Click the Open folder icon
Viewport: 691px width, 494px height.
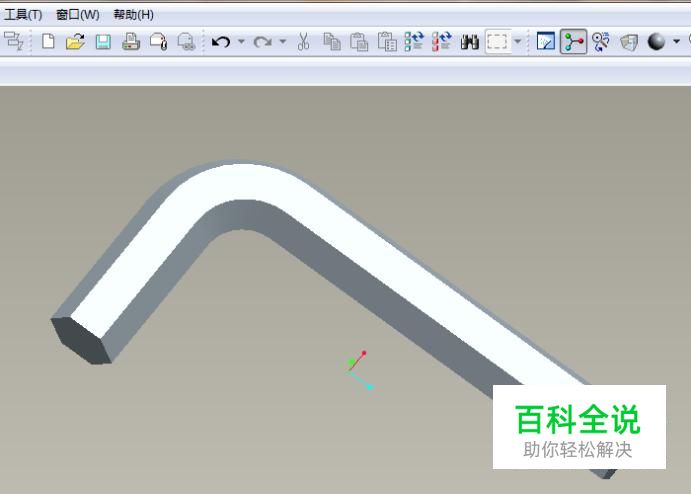75,41
